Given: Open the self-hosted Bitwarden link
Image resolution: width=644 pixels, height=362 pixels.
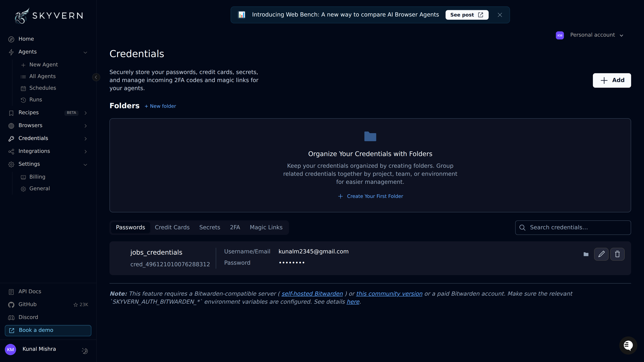Looking at the screenshot, I should (312, 294).
